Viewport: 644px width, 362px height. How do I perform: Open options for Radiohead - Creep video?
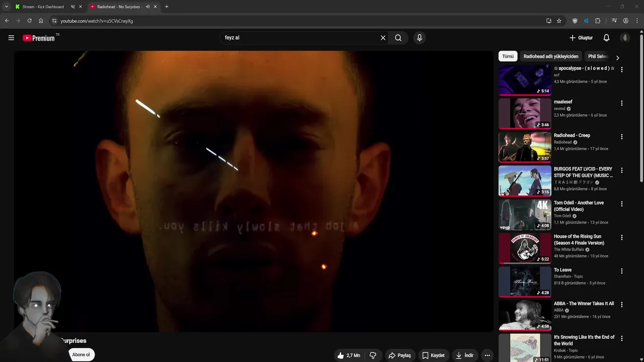coord(622,137)
